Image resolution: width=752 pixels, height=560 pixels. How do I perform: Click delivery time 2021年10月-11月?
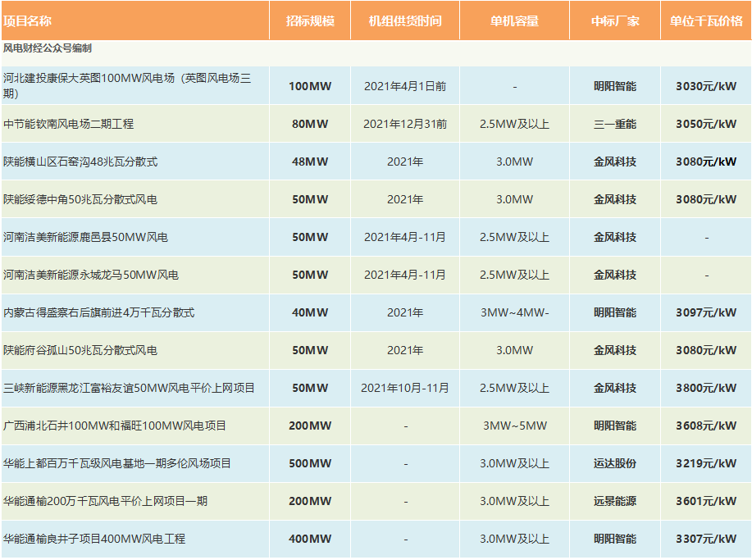point(405,388)
